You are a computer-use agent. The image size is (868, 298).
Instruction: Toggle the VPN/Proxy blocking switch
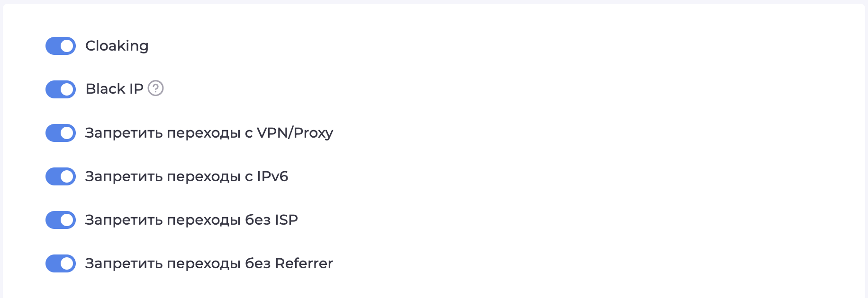tap(60, 133)
